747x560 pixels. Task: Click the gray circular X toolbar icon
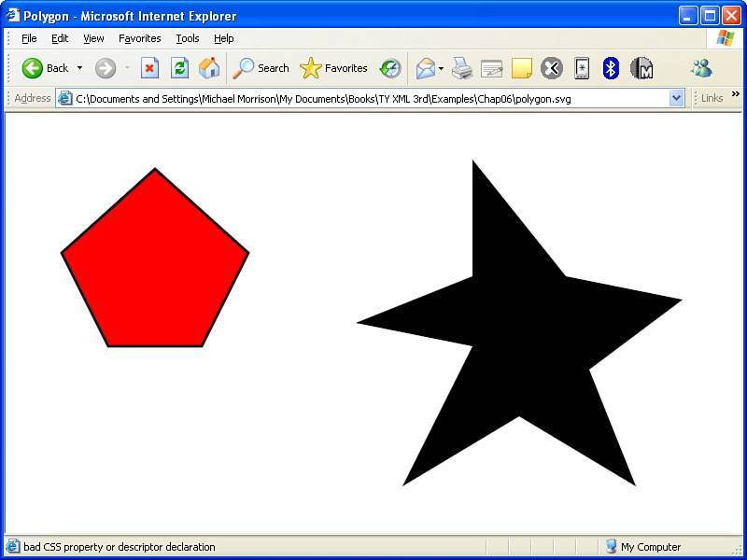(x=552, y=68)
